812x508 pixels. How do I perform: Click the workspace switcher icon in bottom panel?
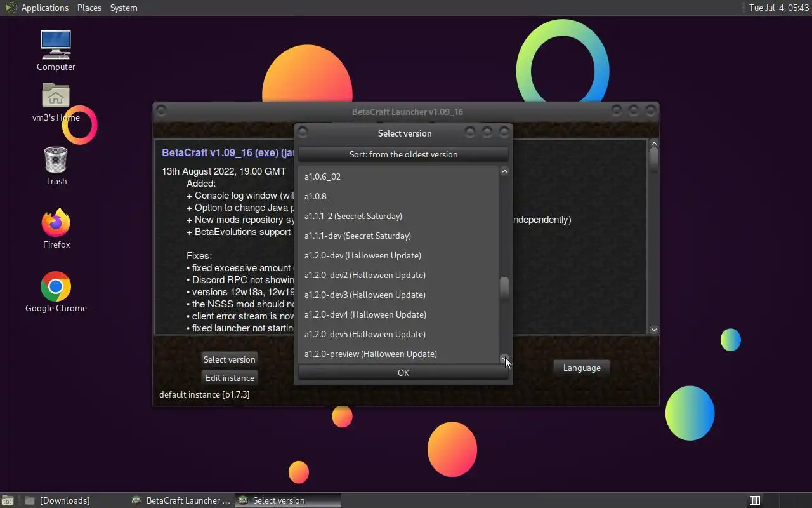click(x=755, y=500)
